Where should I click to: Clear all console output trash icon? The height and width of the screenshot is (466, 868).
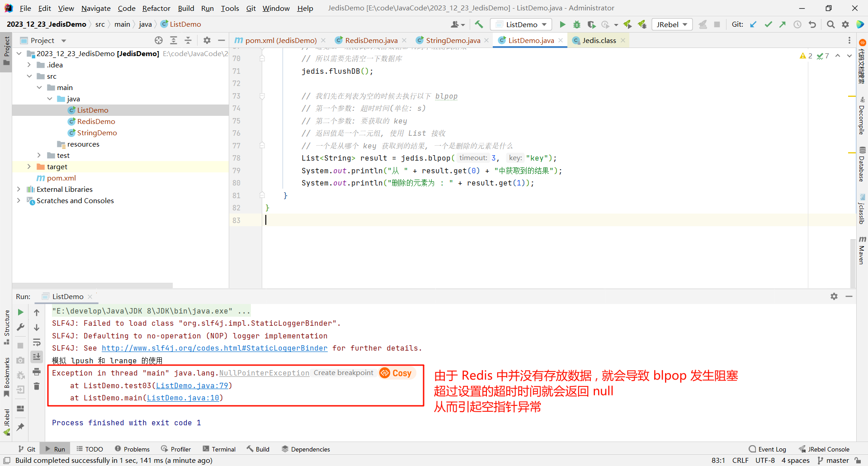(37, 386)
